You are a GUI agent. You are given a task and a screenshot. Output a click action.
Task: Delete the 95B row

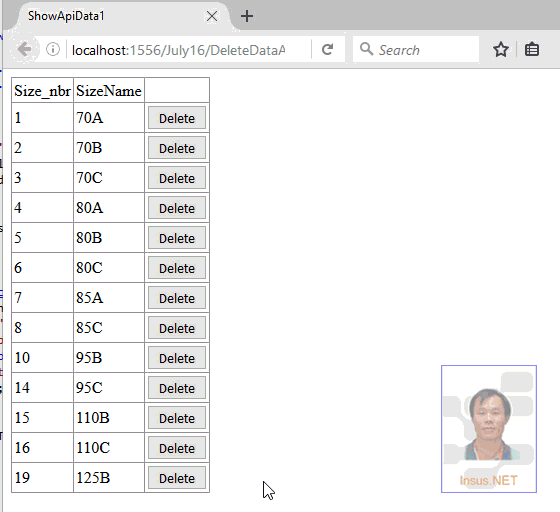177,358
